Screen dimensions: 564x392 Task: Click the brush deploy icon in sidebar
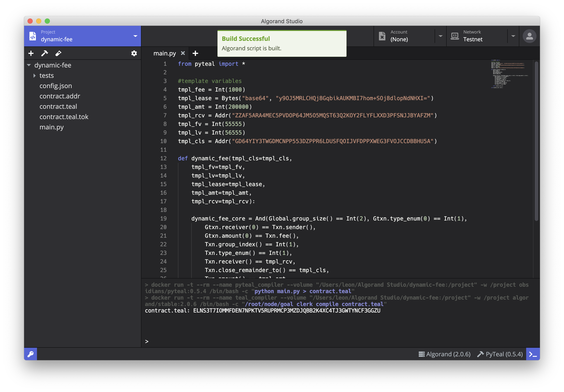58,53
